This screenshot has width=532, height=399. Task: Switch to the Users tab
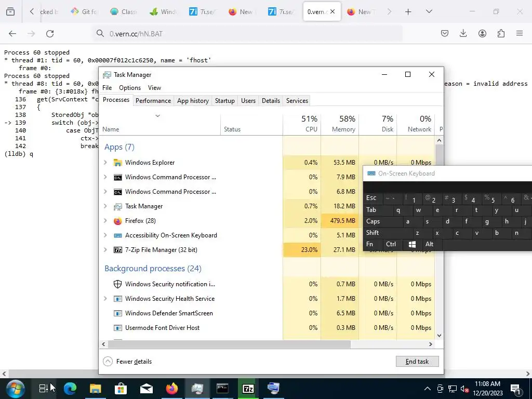click(x=248, y=101)
